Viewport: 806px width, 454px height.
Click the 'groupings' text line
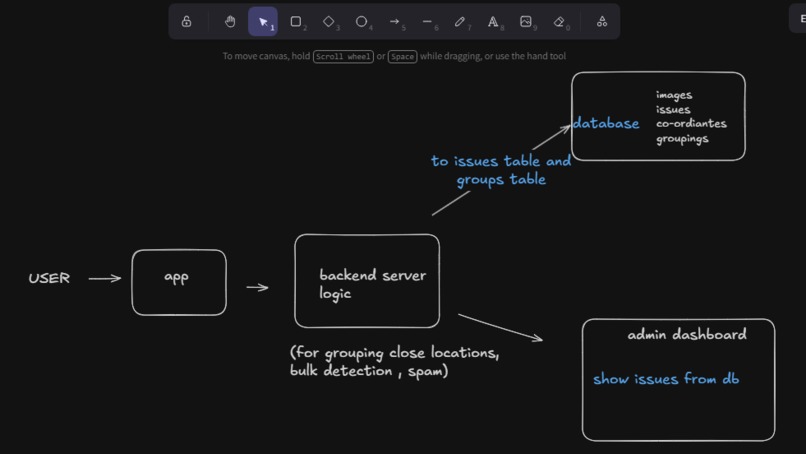click(x=682, y=139)
